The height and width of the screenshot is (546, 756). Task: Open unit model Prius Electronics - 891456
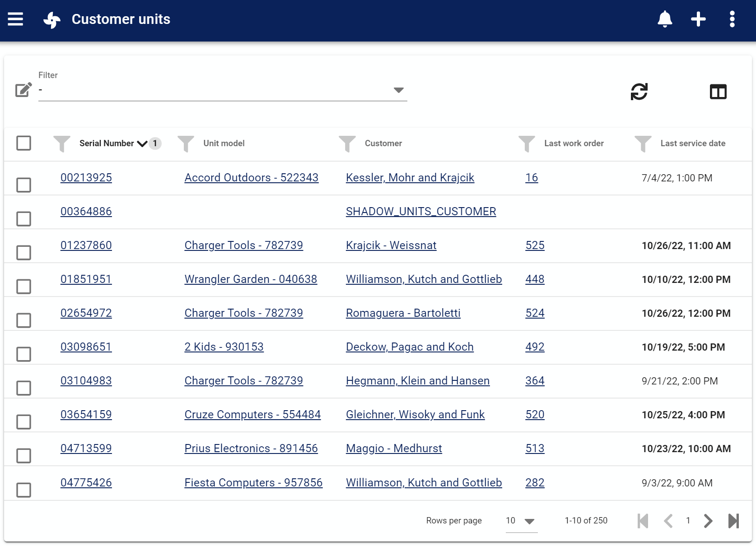click(251, 448)
